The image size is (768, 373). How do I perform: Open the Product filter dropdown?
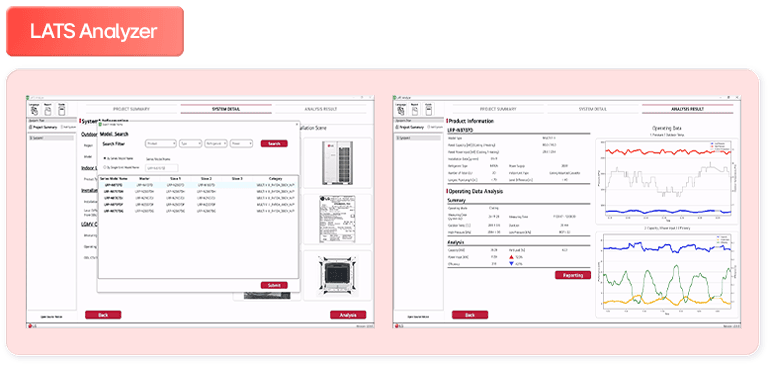point(161,143)
